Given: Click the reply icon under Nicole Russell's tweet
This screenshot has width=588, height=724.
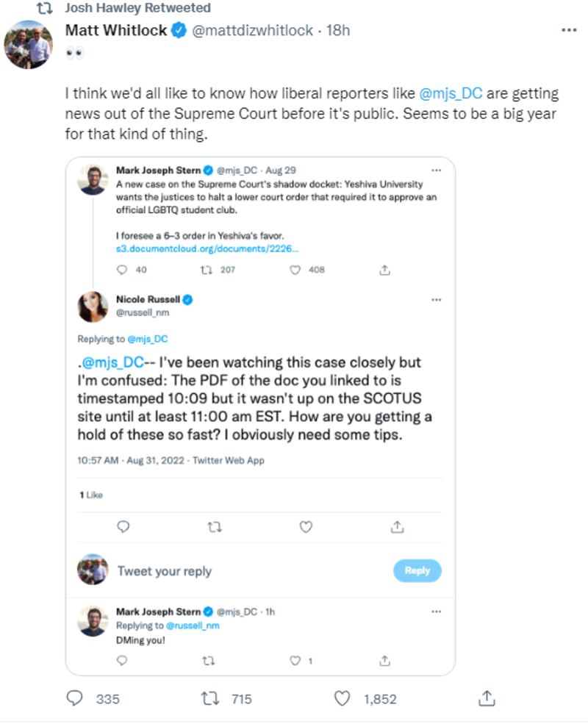Looking at the screenshot, I should [x=123, y=526].
